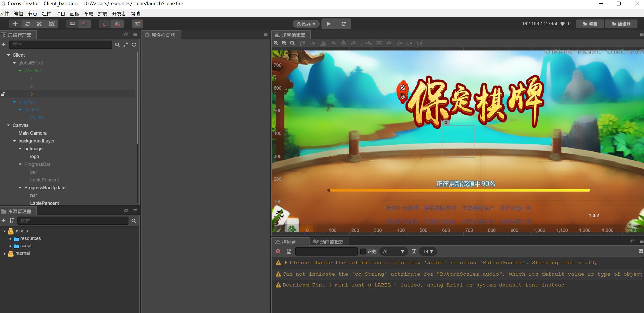
Task: Align selected nodes to left
Action: [333, 43]
